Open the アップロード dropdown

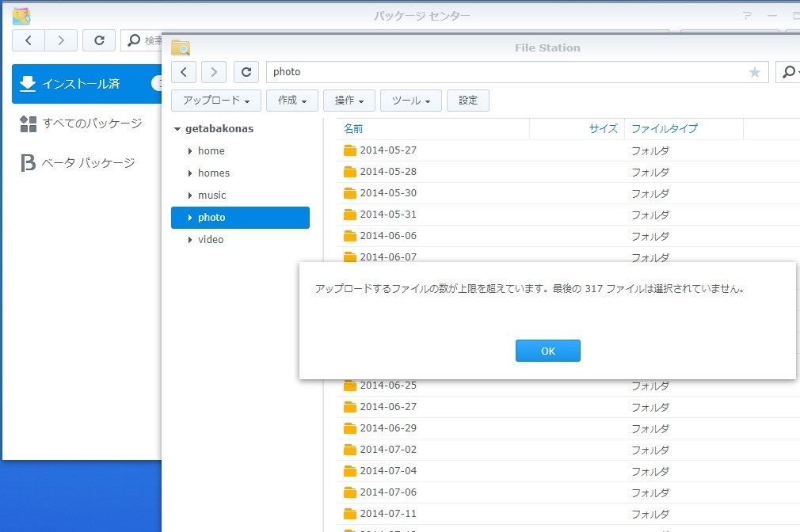pos(215,101)
